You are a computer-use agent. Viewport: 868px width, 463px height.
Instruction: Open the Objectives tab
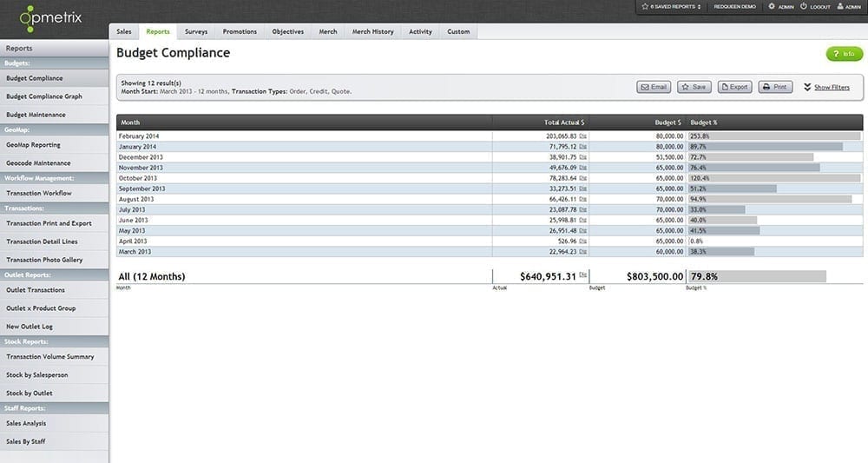click(288, 31)
